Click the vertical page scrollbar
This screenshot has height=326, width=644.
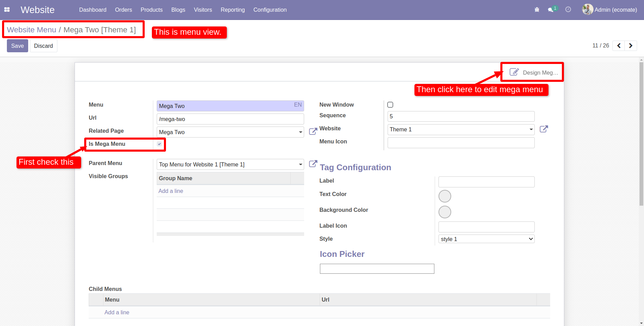click(641, 134)
